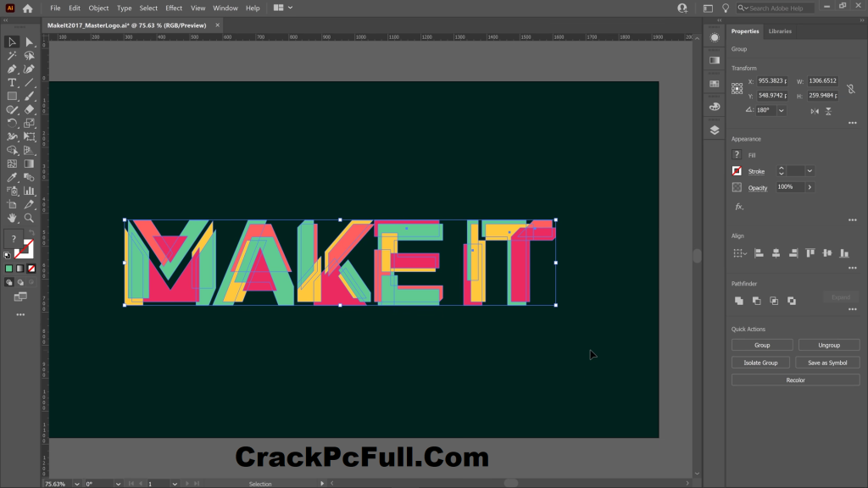This screenshot has width=868, height=488.
Task: Click Save as Symbol button
Action: point(827,363)
